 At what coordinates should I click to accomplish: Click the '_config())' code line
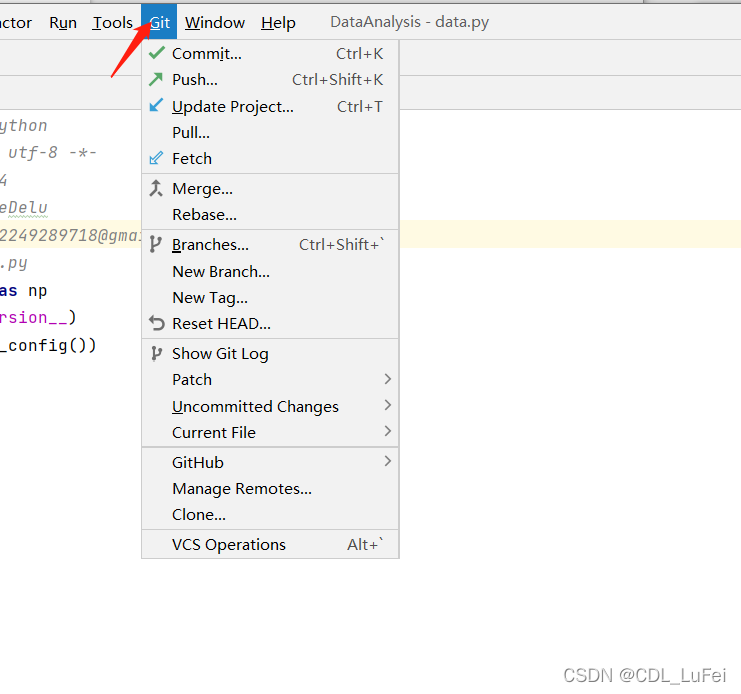click(x=48, y=345)
